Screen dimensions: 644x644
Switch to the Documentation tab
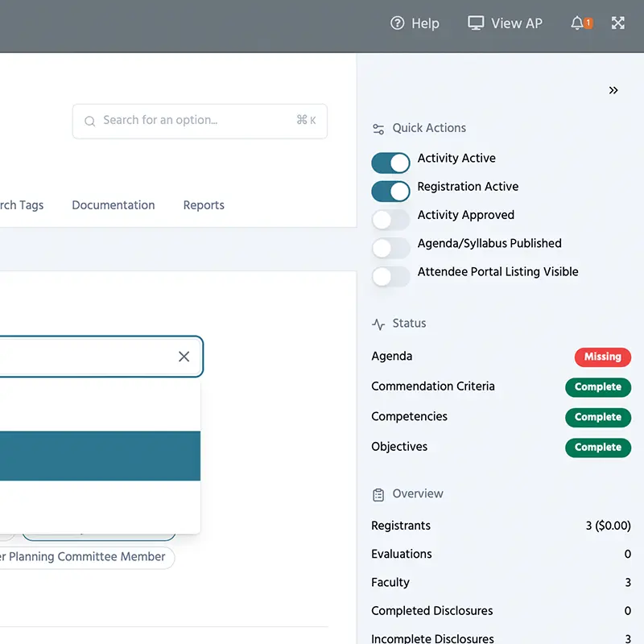point(113,205)
